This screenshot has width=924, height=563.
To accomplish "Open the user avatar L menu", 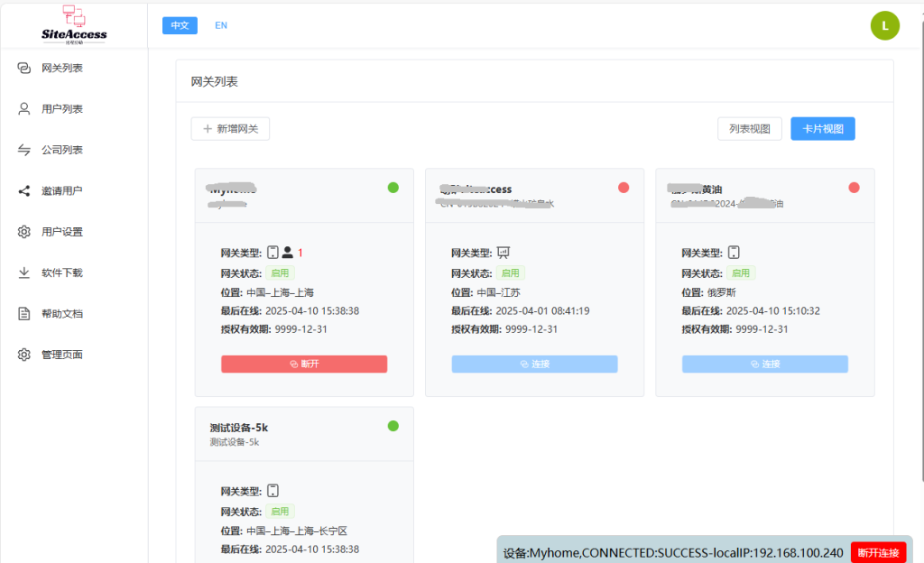I will 884,25.
